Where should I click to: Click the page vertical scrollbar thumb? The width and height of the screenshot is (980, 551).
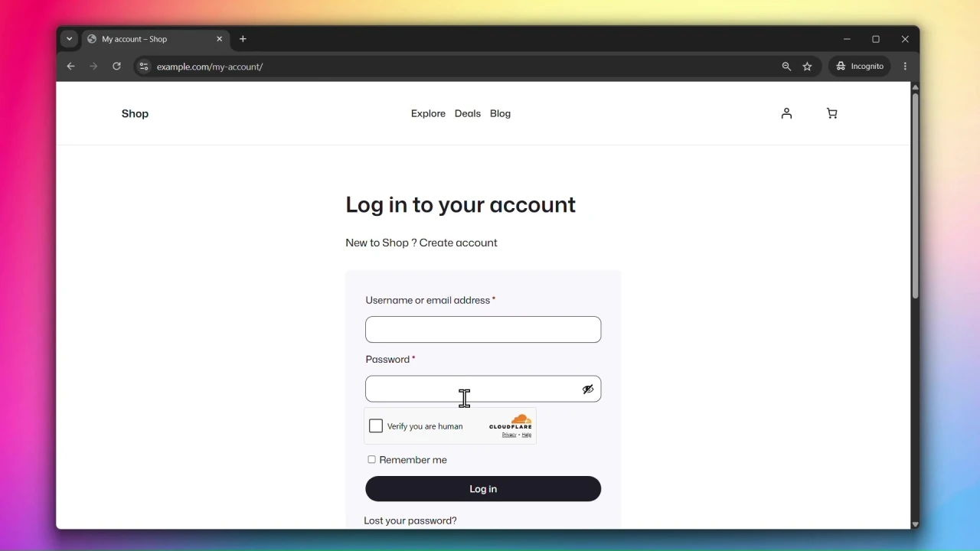pos(915,195)
